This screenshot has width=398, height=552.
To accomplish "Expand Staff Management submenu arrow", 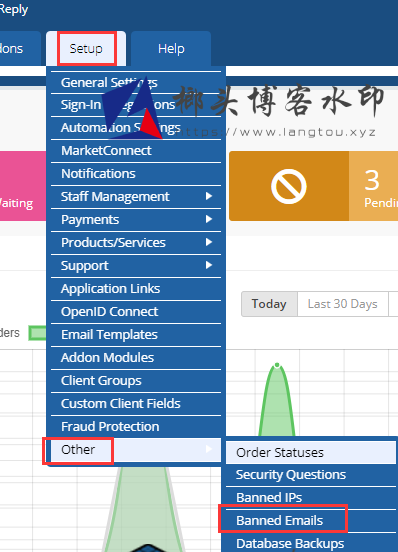I will (209, 196).
